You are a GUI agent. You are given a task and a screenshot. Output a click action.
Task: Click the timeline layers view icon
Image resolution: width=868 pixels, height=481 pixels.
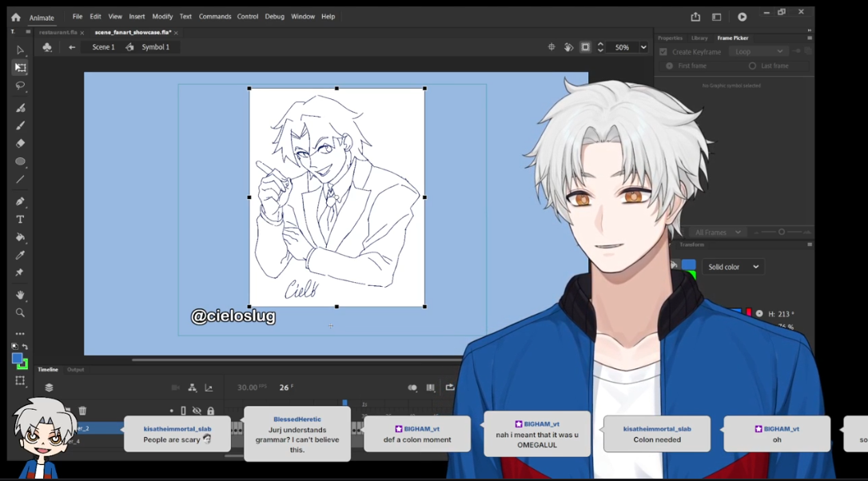coord(49,388)
